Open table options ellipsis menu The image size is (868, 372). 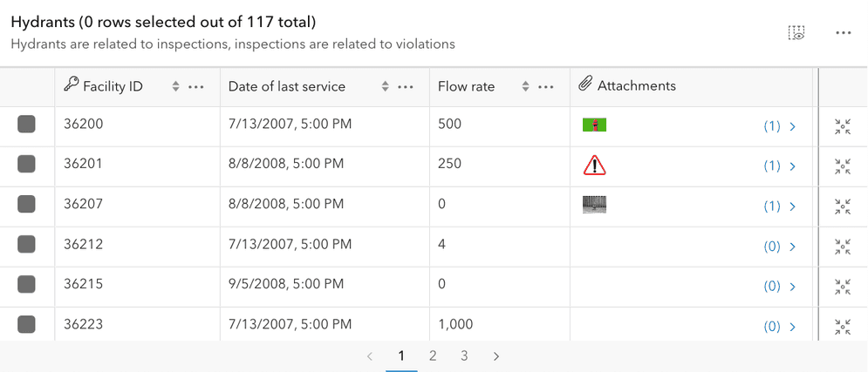tap(843, 32)
